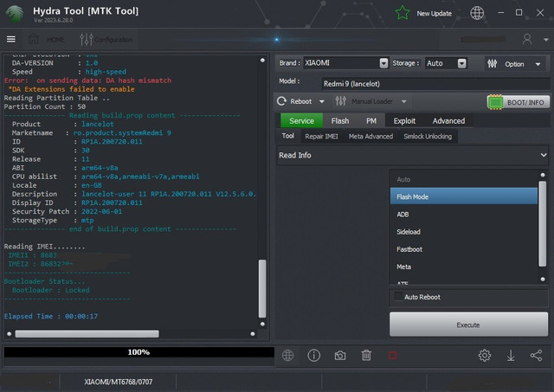This screenshot has height=392, width=554.
Task: Expand the Manual Loader dropdown arrow
Action: (x=404, y=102)
